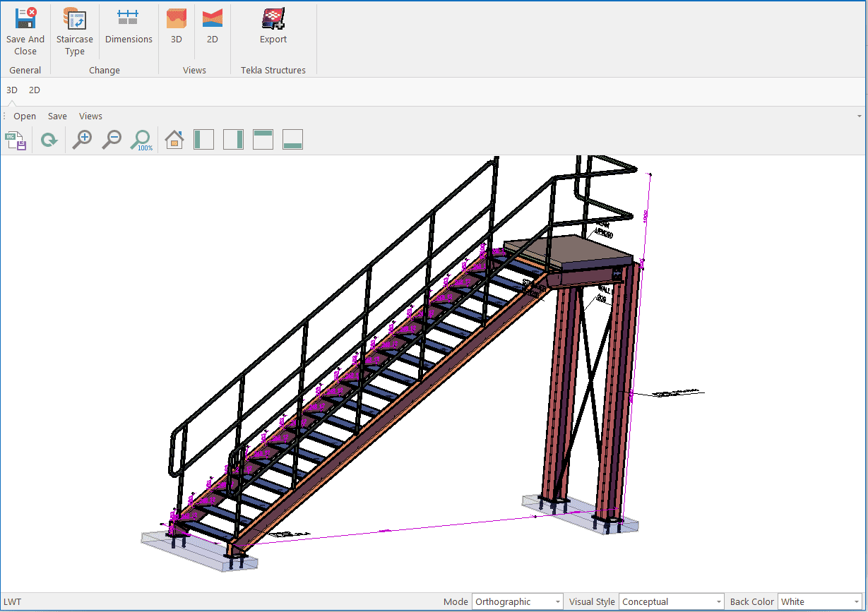The image size is (868, 612).
Task: Zoom out of the staircase model
Action: tap(112, 140)
